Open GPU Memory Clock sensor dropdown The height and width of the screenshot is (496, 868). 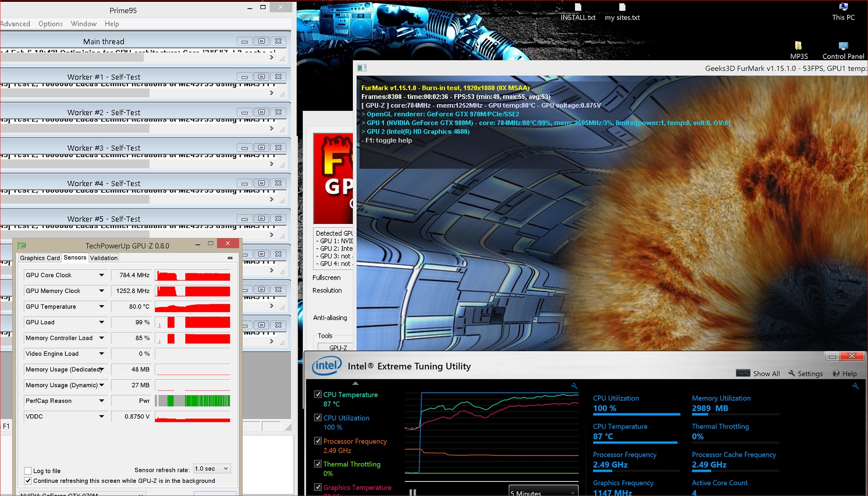[x=102, y=291]
